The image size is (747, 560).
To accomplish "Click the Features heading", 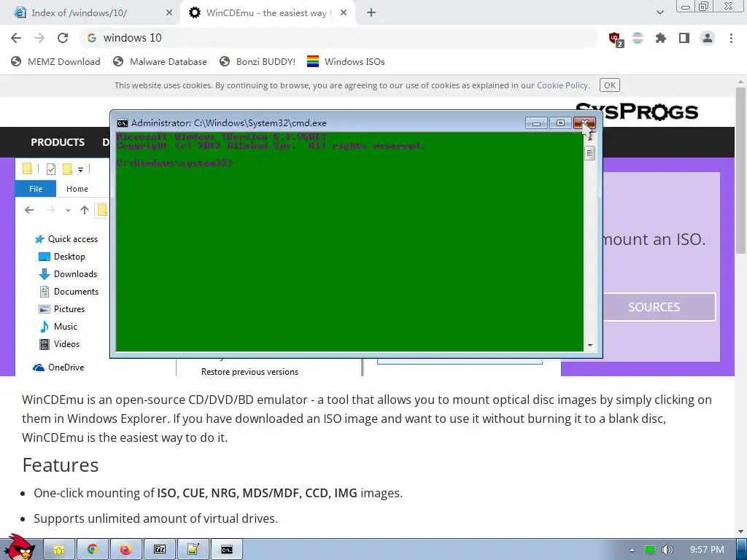I will (61, 465).
